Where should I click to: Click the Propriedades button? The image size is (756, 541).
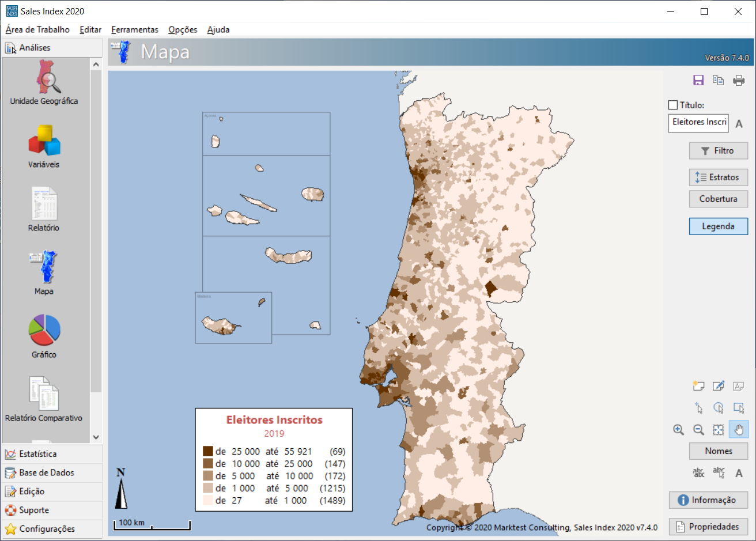pos(708,527)
